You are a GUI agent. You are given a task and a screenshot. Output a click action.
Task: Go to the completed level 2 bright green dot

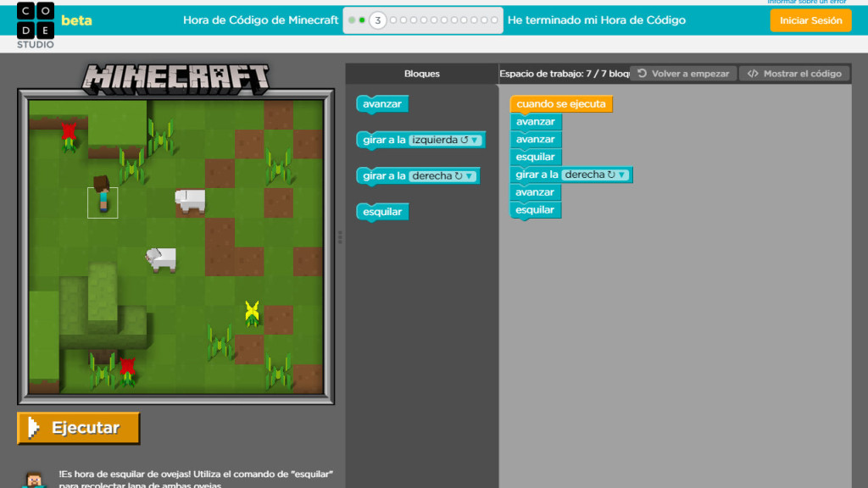pos(362,20)
